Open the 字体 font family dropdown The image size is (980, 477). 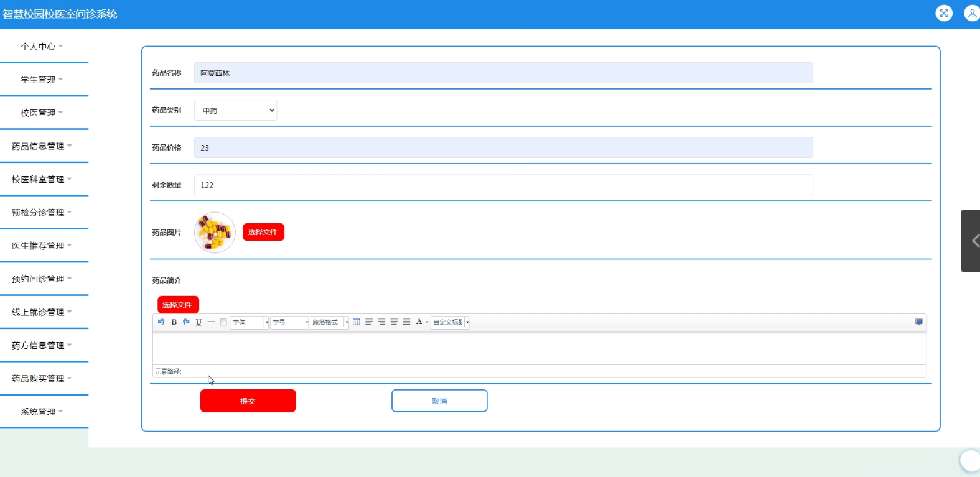point(250,322)
